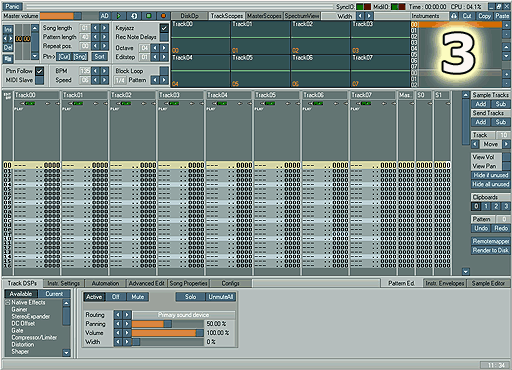Click left arrow beside track Move
Image resolution: width=512 pixels, height=370 pixels.
pos(475,144)
